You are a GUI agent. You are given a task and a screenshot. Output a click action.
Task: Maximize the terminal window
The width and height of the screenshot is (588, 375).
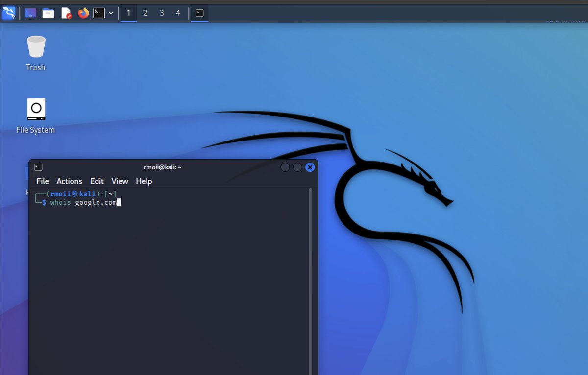297,167
